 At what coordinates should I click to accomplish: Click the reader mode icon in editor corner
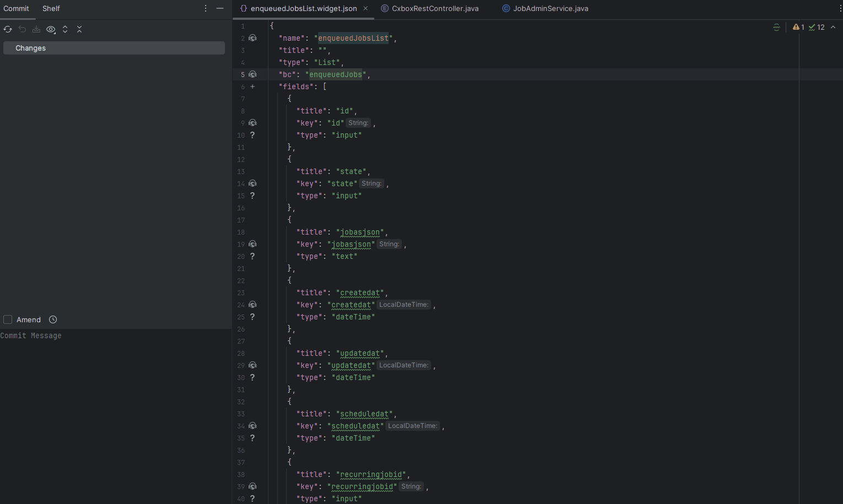(776, 27)
